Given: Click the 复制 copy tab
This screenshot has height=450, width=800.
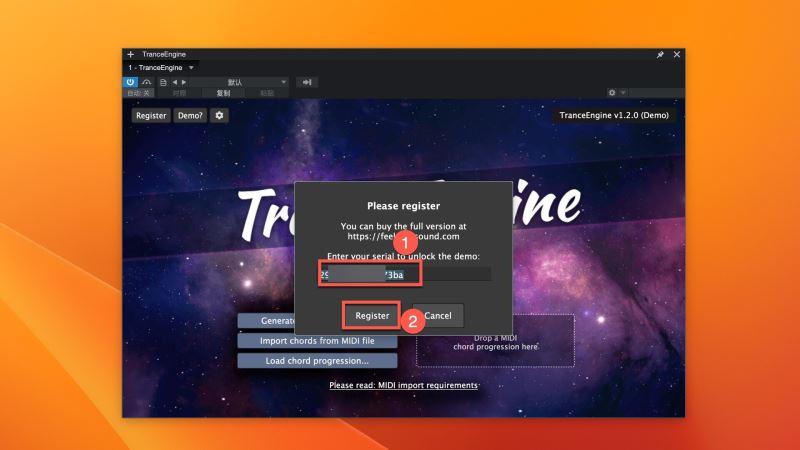Looking at the screenshot, I should pos(223,93).
